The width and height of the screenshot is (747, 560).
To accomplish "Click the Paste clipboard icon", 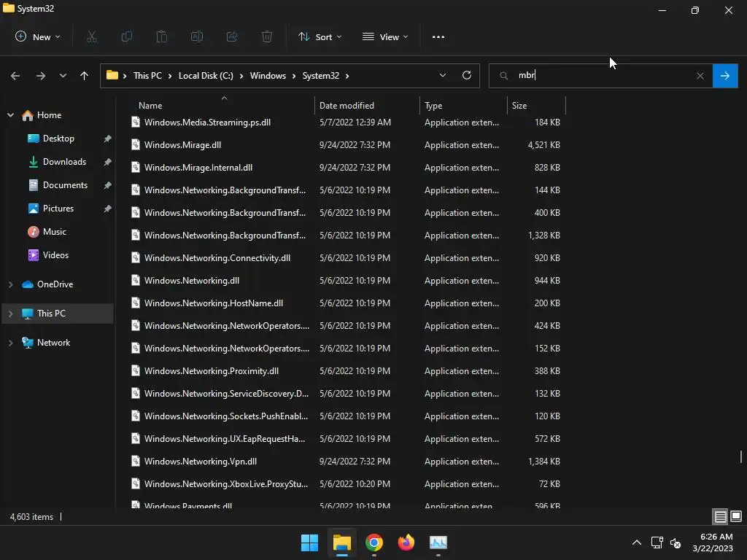I will 162,36.
